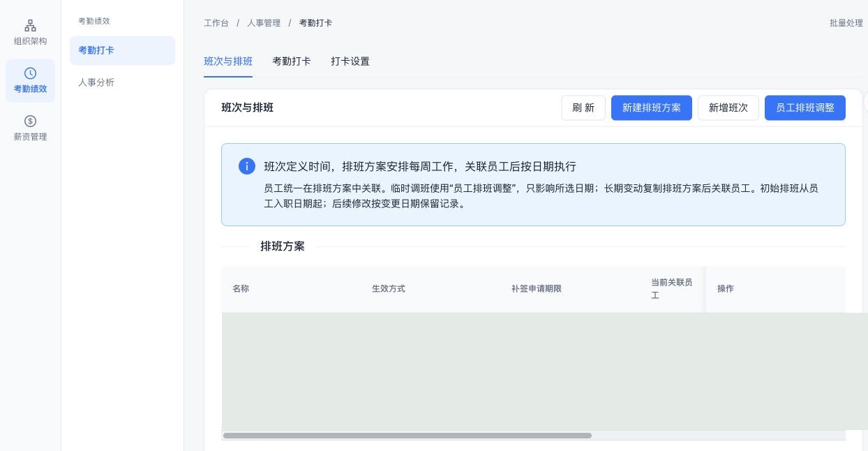
Task: Switch to the 班次与排班 tab
Action: click(228, 61)
